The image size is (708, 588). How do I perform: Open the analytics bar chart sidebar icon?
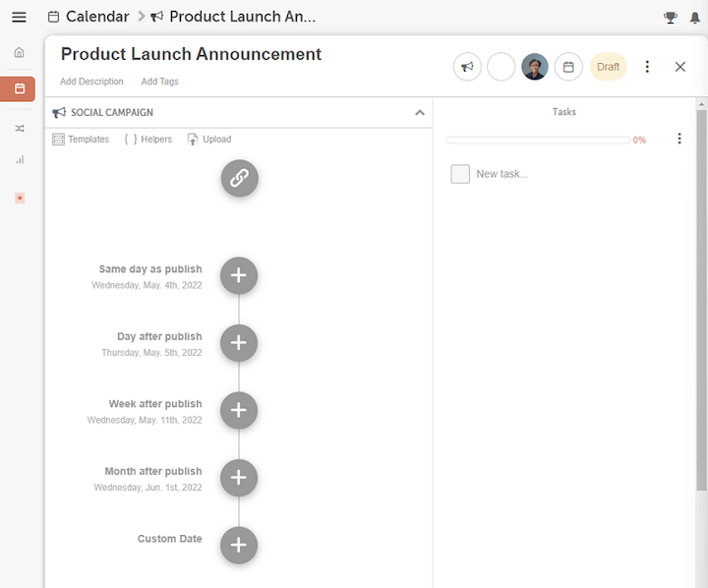[x=19, y=159]
